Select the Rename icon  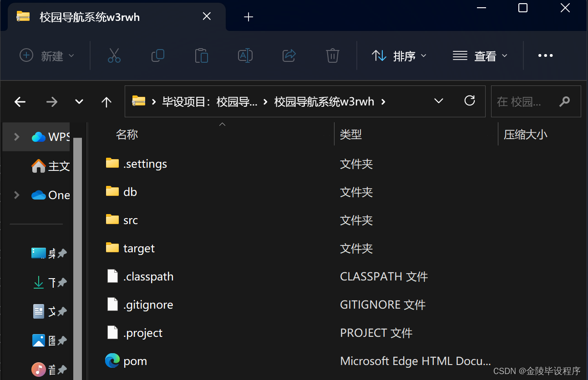click(245, 55)
